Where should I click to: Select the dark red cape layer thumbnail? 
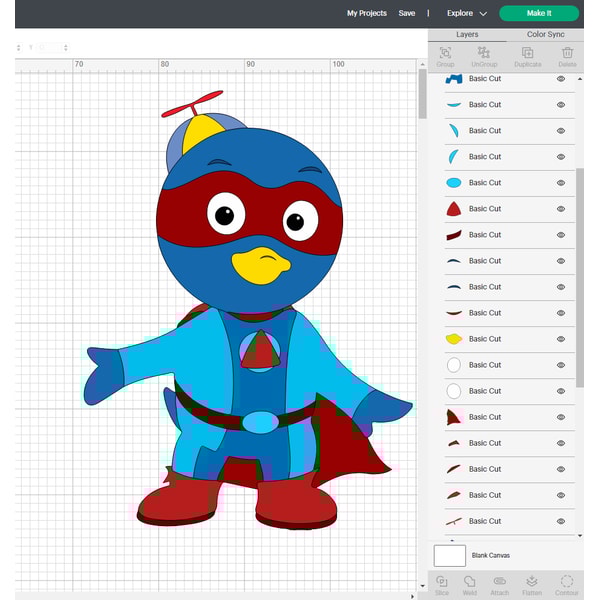point(454,417)
